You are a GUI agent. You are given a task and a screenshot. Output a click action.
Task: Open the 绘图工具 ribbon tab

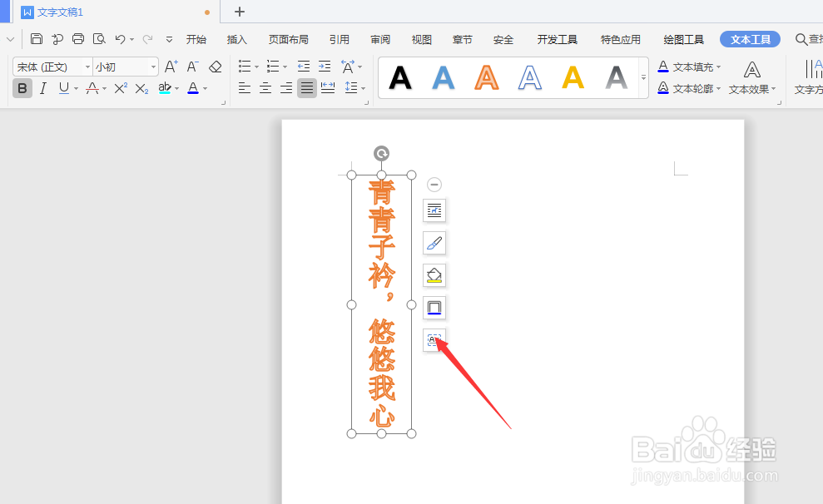coord(682,38)
